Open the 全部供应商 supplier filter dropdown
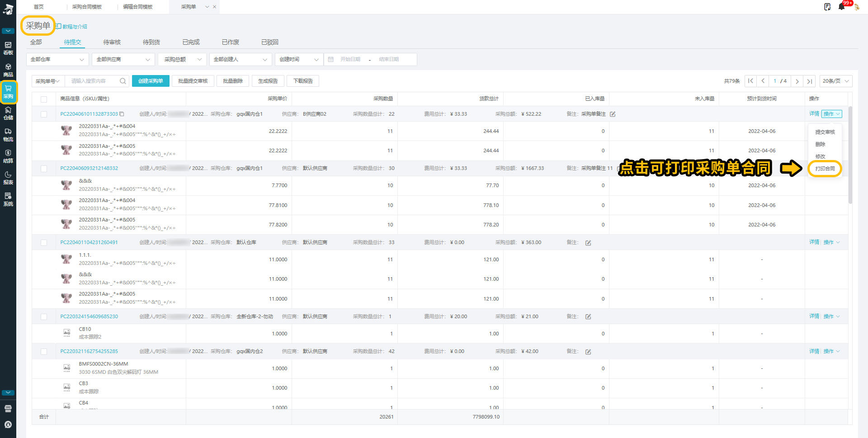 [123, 59]
